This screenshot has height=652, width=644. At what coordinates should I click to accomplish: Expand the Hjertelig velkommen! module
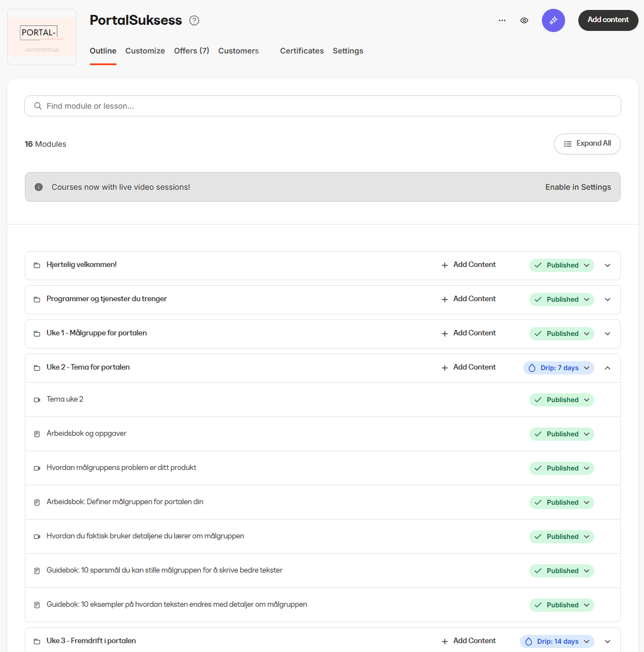608,265
